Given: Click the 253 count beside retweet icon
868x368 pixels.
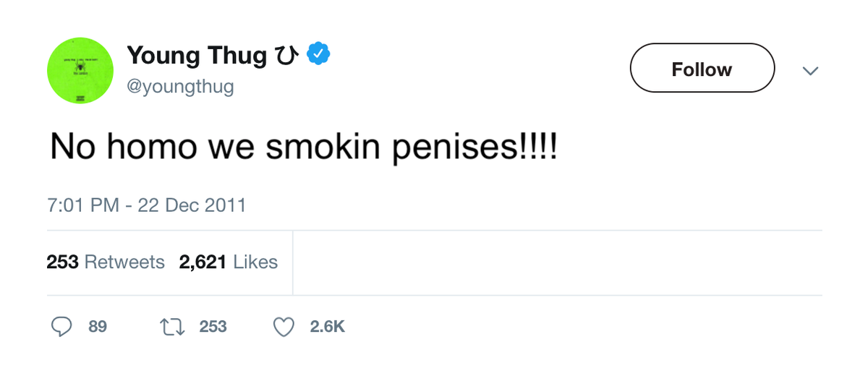Looking at the screenshot, I should (213, 327).
